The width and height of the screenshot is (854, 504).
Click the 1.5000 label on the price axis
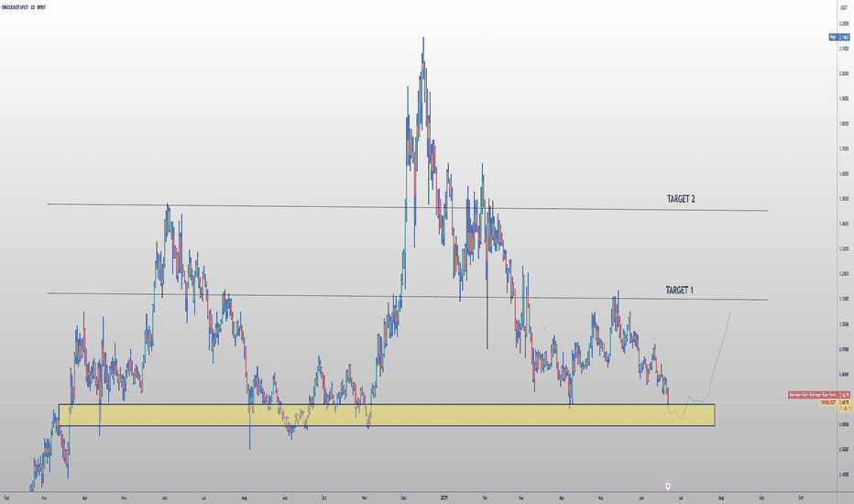pos(844,199)
